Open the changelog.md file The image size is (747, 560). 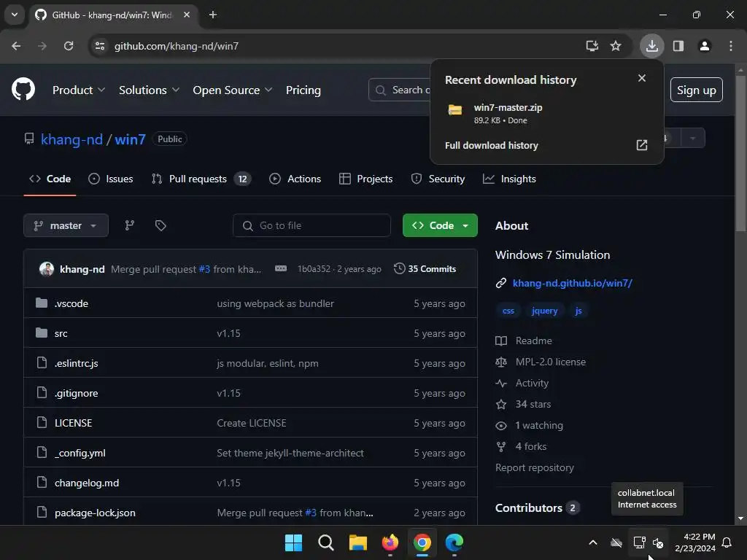point(87,483)
